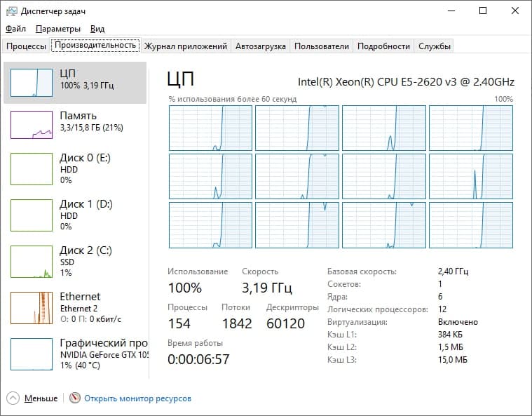Viewport: 532px width, 416px height.
Task: Select the ЦП performance graph thumbnail
Action: tap(32, 82)
